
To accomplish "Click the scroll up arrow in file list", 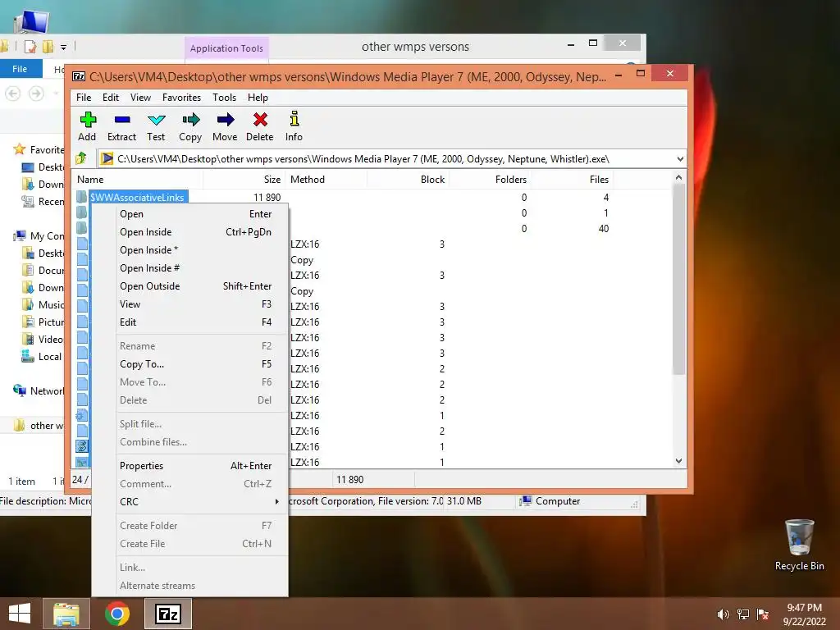I will click(x=678, y=177).
